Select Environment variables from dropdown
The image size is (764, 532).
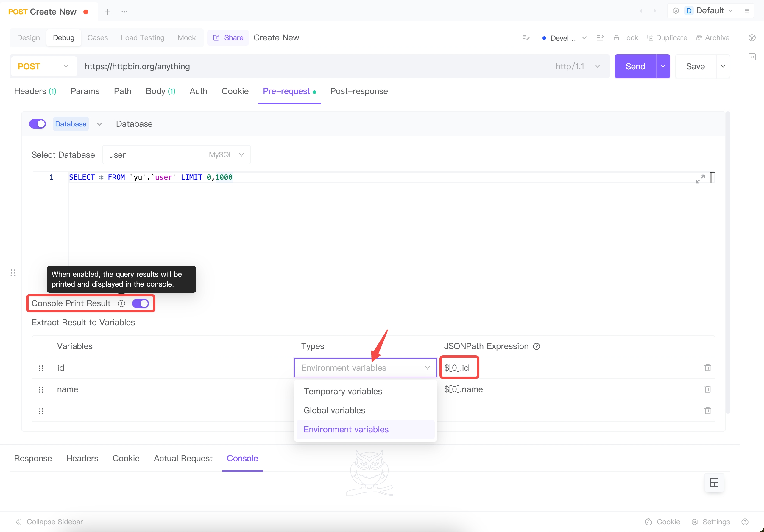(x=346, y=429)
